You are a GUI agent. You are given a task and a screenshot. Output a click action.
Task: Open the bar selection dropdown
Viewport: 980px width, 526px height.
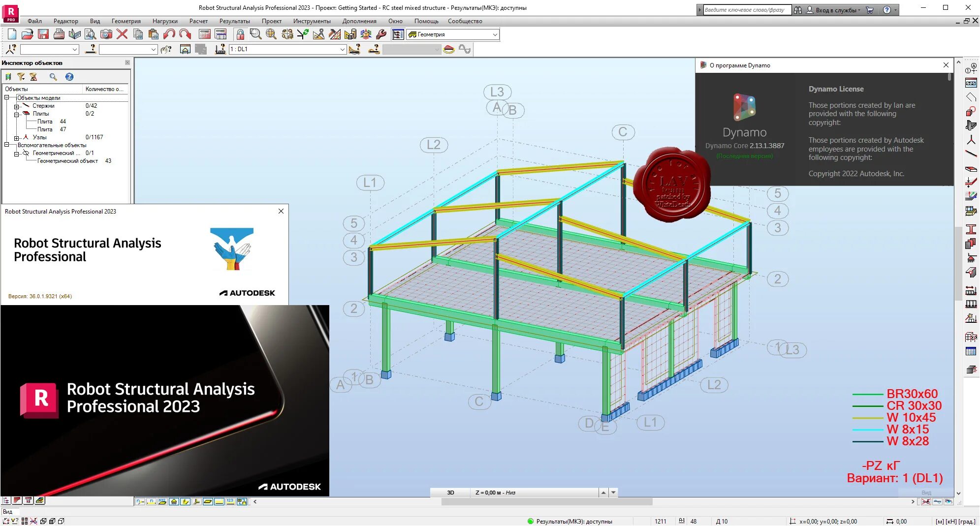point(128,49)
